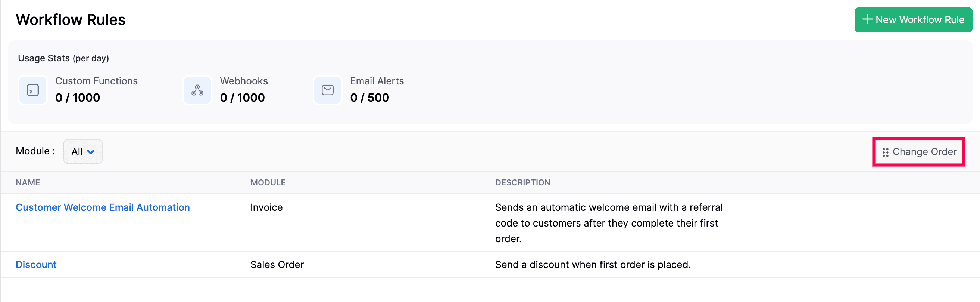
Task: Click the MODULE column header
Action: (x=268, y=183)
